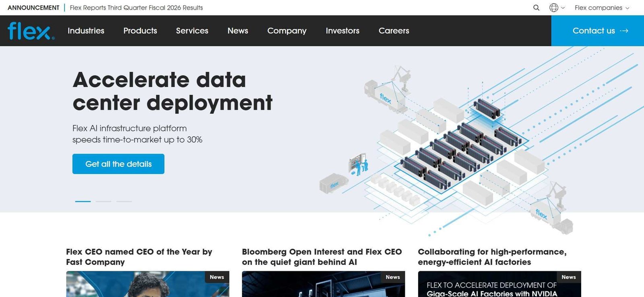The width and height of the screenshot is (644, 297).
Task: Open the Services menu
Action: [x=192, y=31]
